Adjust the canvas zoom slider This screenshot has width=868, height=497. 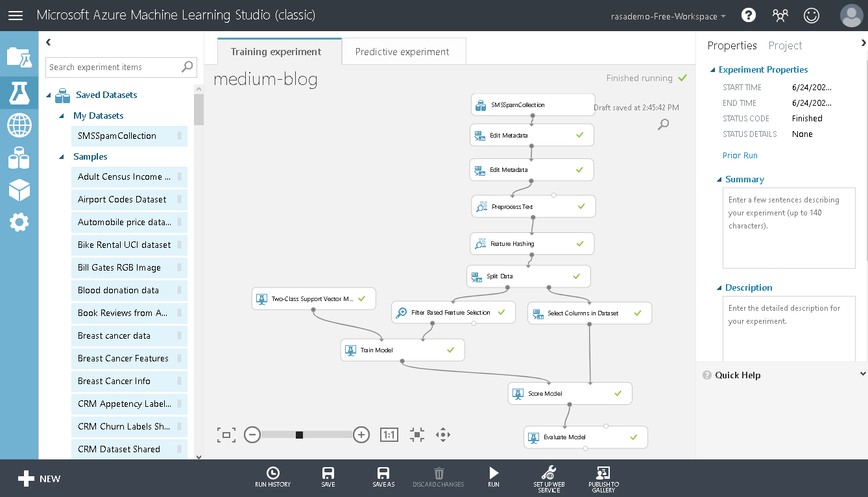(299, 435)
